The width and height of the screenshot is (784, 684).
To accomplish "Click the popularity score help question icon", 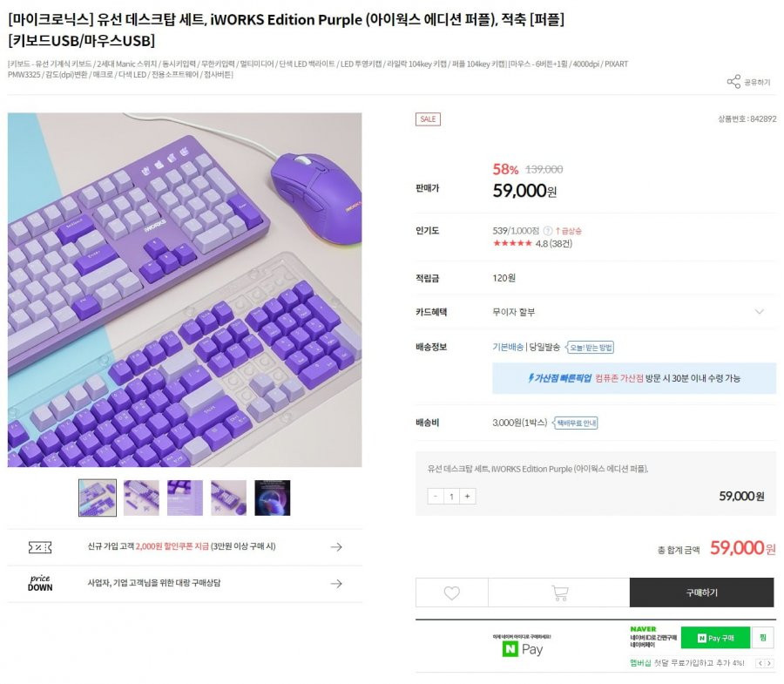I will pos(548,231).
